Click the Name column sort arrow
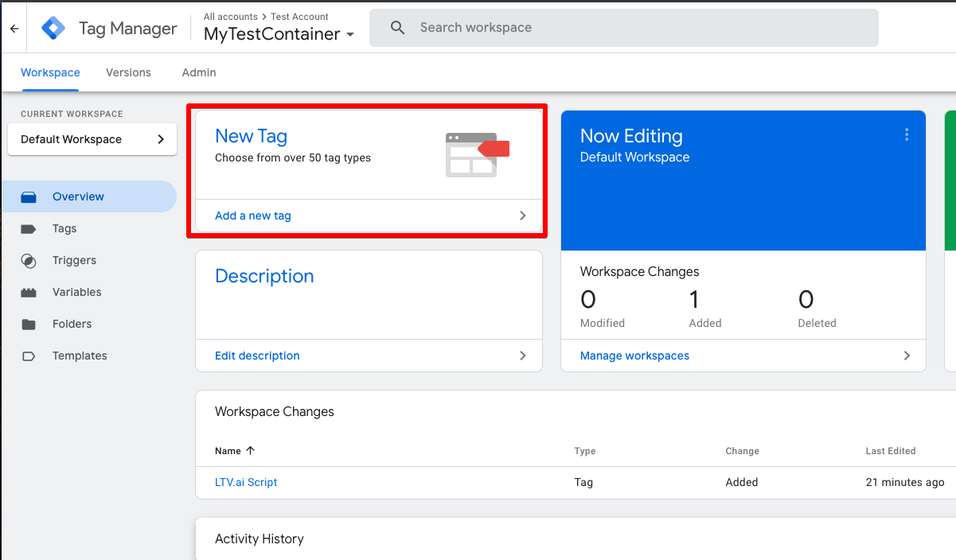The image size is (956, 560). (x=250, y=450)
